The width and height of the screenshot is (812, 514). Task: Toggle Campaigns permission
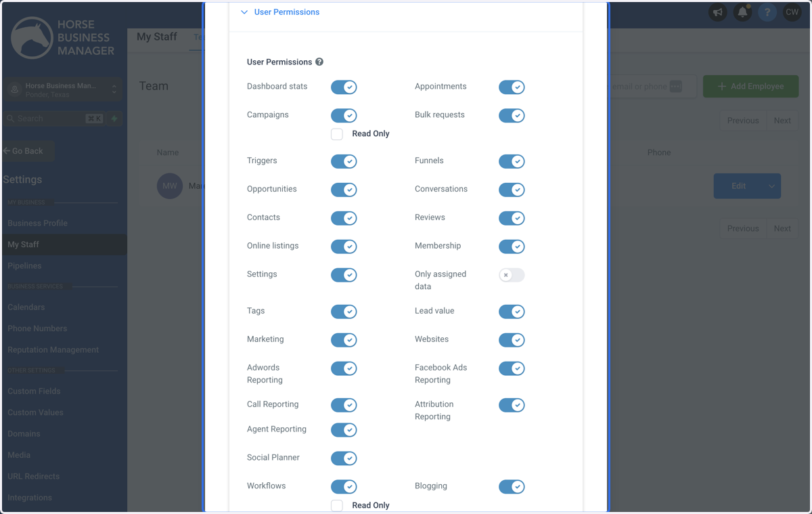coord(344,116)
